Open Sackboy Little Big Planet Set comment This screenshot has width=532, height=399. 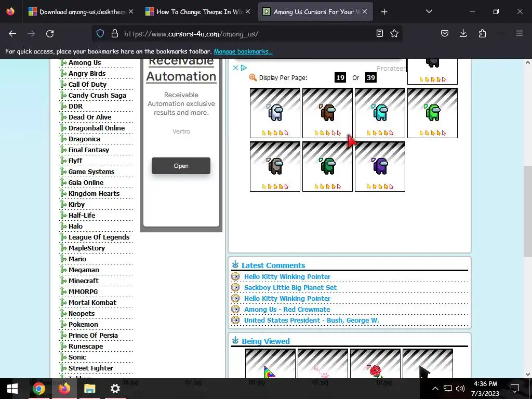click(x=290, y=288)
